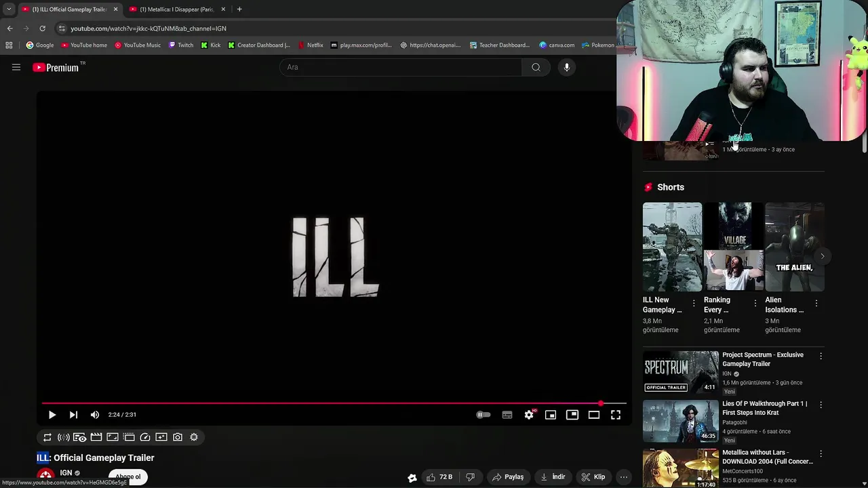Open the YouTube Music bookmark
Screen dimensions: 868x488
[x=138, y=45]
